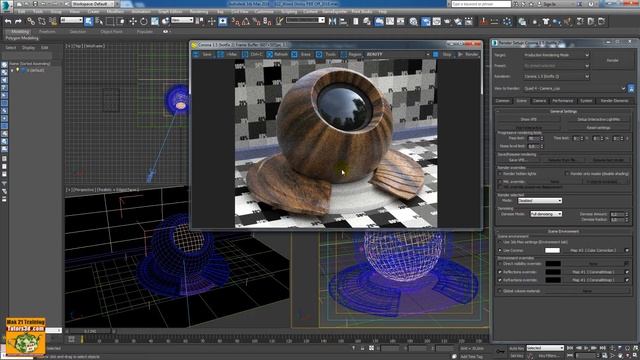Open the Target rendering mode dropdown
Screen dimensions: 640x360
click(557, 55)
